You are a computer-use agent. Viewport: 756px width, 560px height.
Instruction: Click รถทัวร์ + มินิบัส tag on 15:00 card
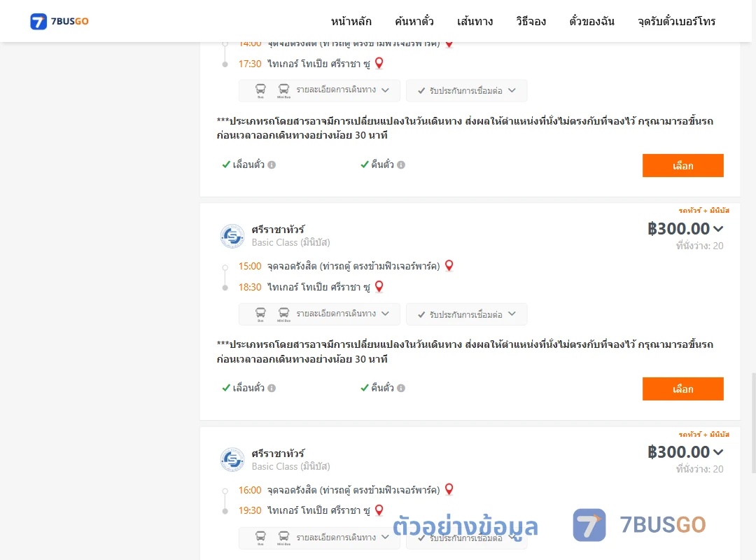[703, 210]
